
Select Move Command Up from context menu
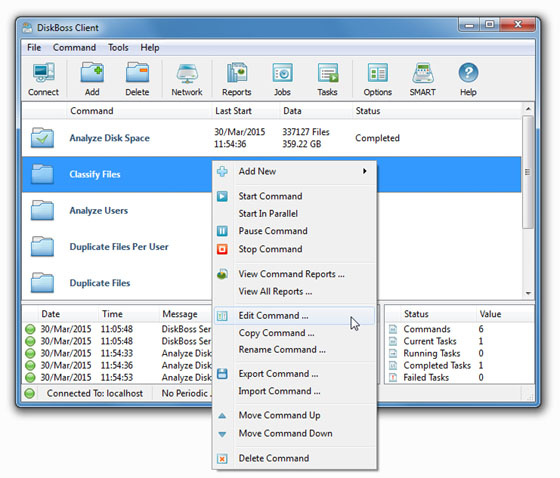coord(295,415)
